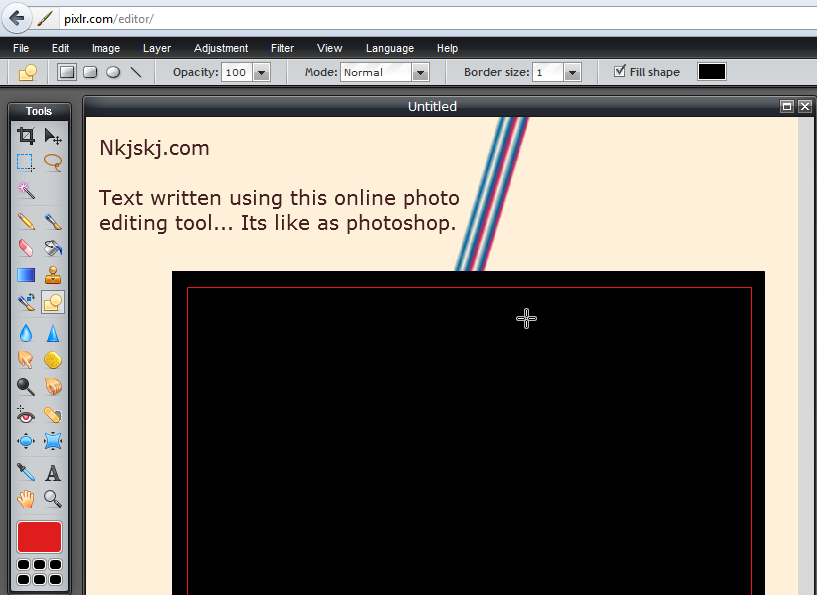The width and height of the screenshot is (817, 595).
Task: Switch to rounded rectangle shape mode
Action: [x=90, y=72]
